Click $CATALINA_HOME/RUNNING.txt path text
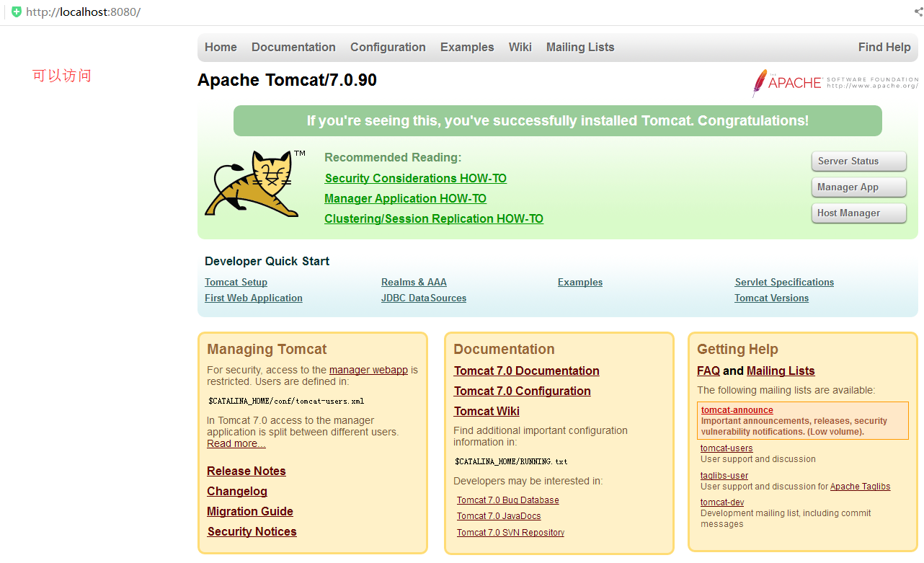924x563 pixels. [511, 461]
